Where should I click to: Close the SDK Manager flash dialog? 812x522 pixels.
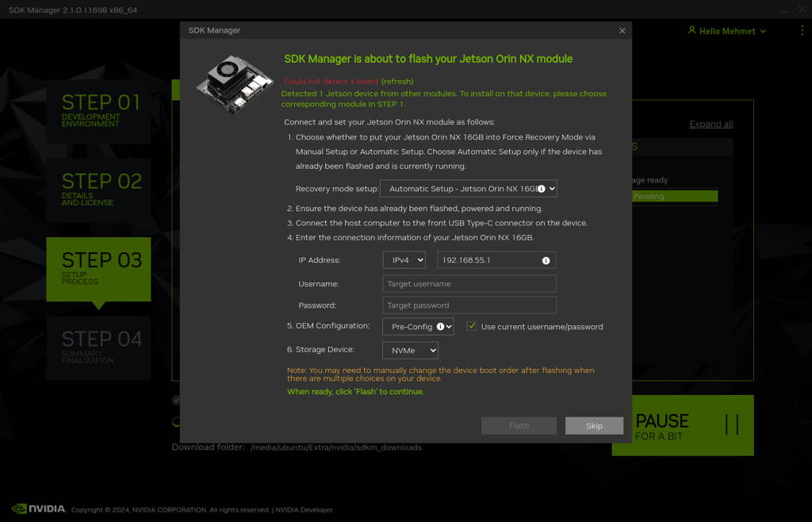(x=622, y=31)
